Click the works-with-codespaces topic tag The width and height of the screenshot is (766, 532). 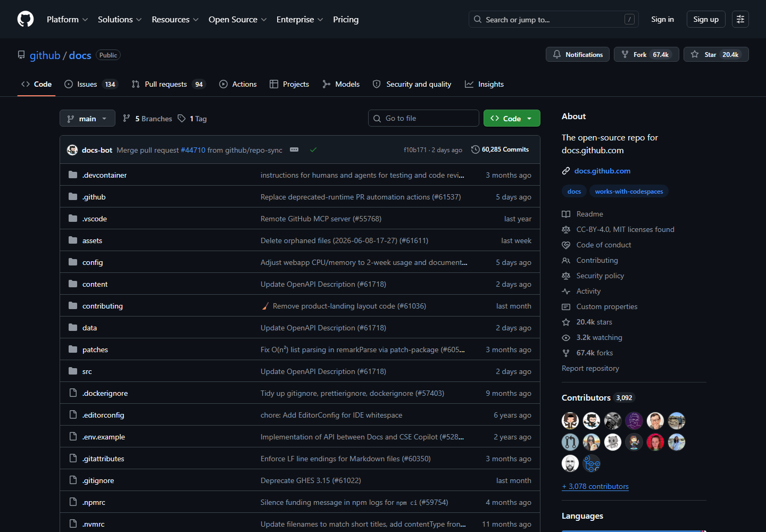coord(629,192)
